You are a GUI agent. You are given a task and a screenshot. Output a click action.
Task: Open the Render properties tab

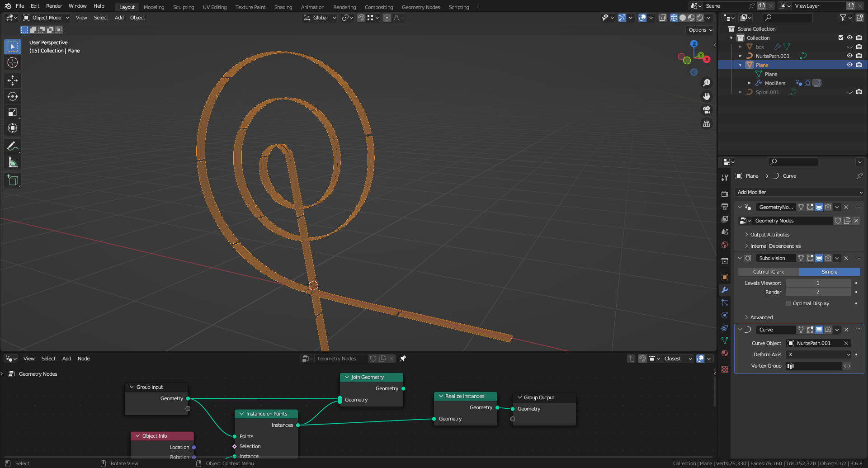pos(725,194)
